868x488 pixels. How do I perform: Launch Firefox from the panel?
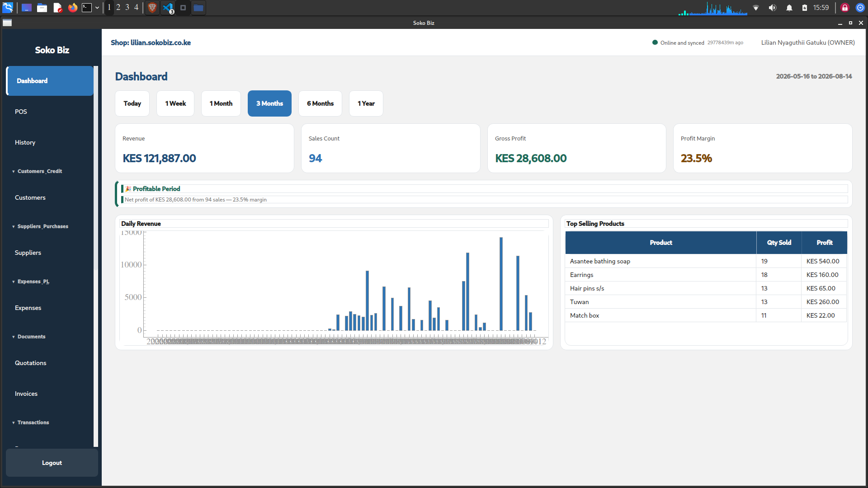72,8
